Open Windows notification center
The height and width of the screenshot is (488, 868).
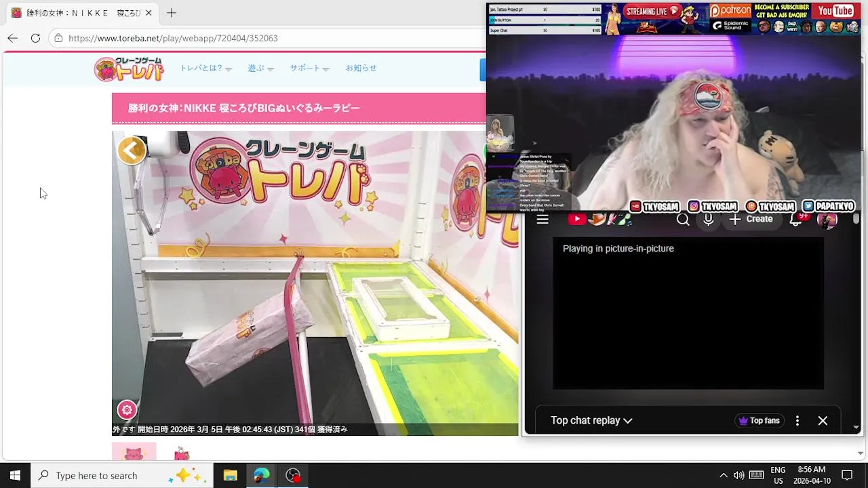click(847, 475)
